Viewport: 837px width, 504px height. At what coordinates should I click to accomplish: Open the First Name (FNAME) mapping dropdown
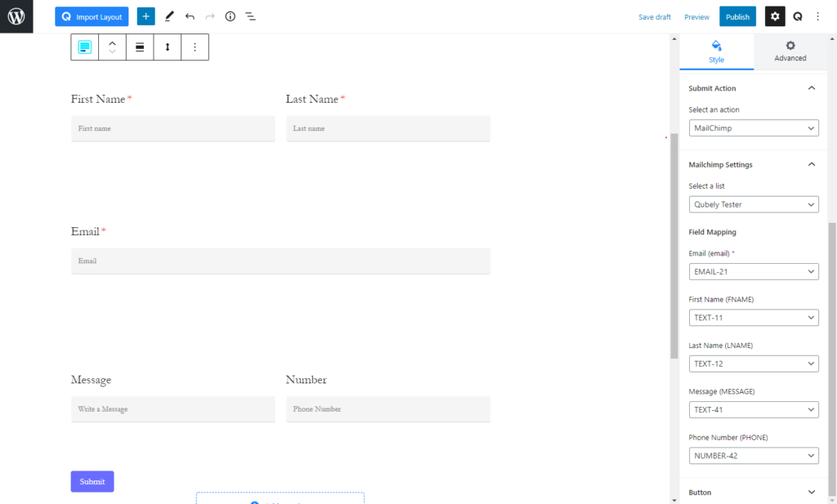coord(753,317)
